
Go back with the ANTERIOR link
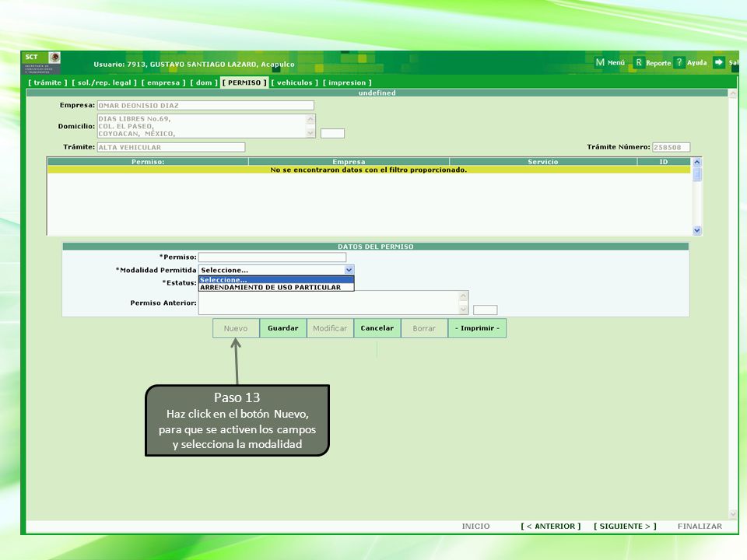click(x=551, y=527)
